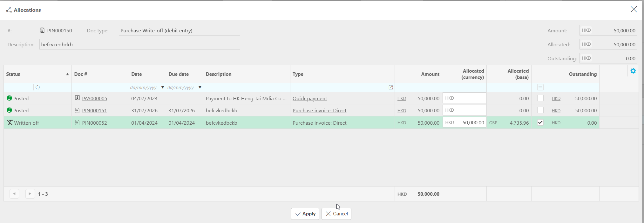Sort by Outstanding column header

[574, 74]
